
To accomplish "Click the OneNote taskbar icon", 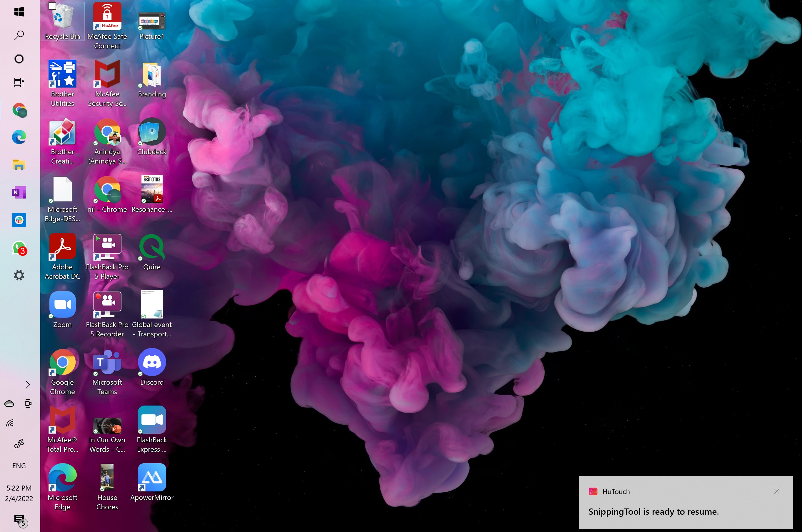I will tap(19, 192).
